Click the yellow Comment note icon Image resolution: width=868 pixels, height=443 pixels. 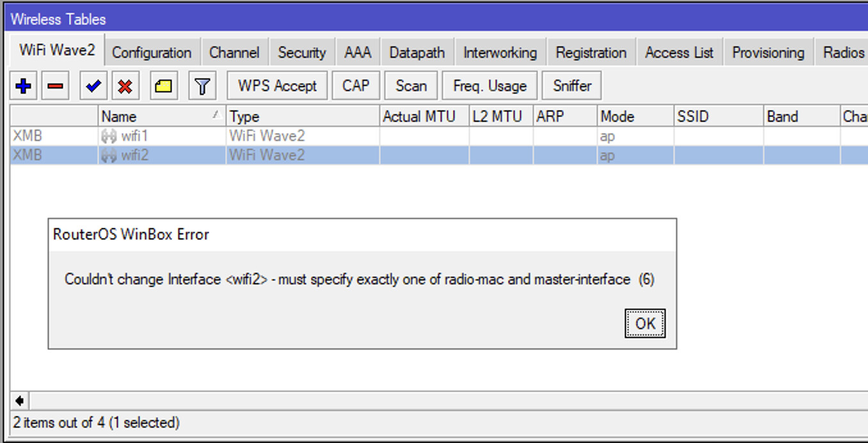coord(164,86)
